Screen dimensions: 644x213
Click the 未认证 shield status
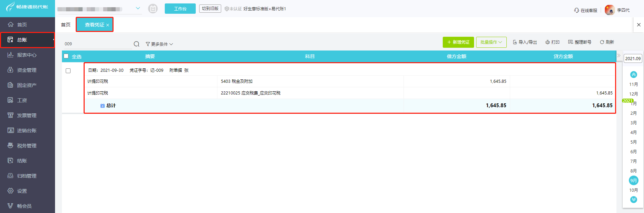click(233, 9)
